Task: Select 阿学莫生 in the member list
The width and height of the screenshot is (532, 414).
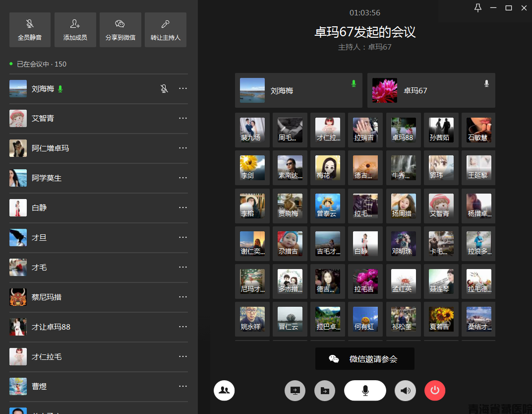Action: point(47,178)
